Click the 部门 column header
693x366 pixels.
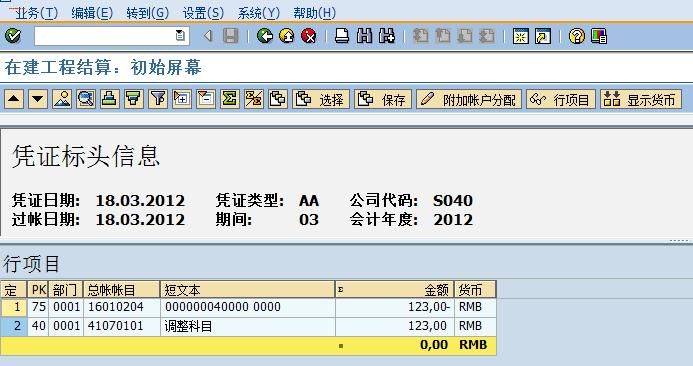[65, 290]
